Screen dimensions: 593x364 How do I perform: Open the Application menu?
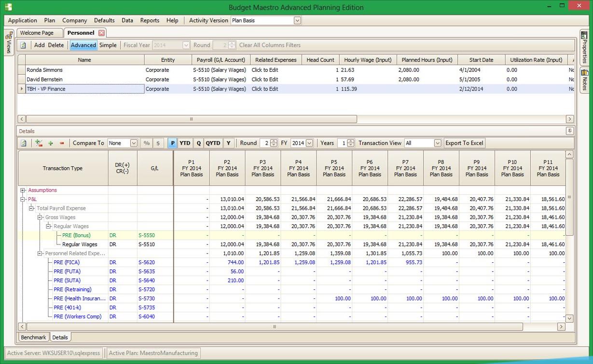[x=23, y=20]
